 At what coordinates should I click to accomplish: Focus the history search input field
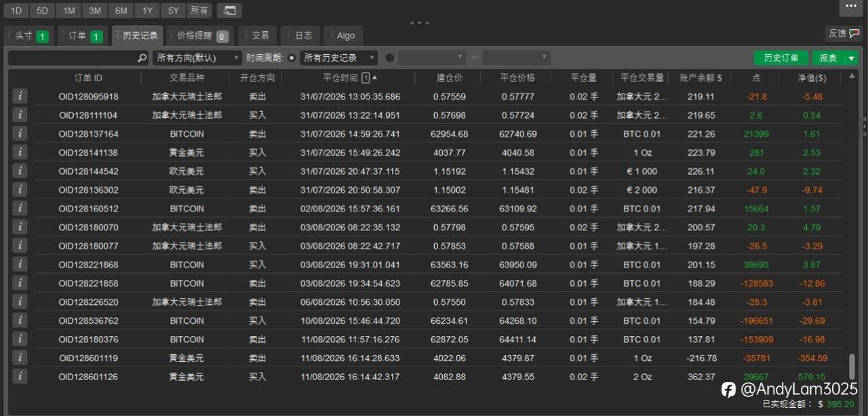pos(72,58)
